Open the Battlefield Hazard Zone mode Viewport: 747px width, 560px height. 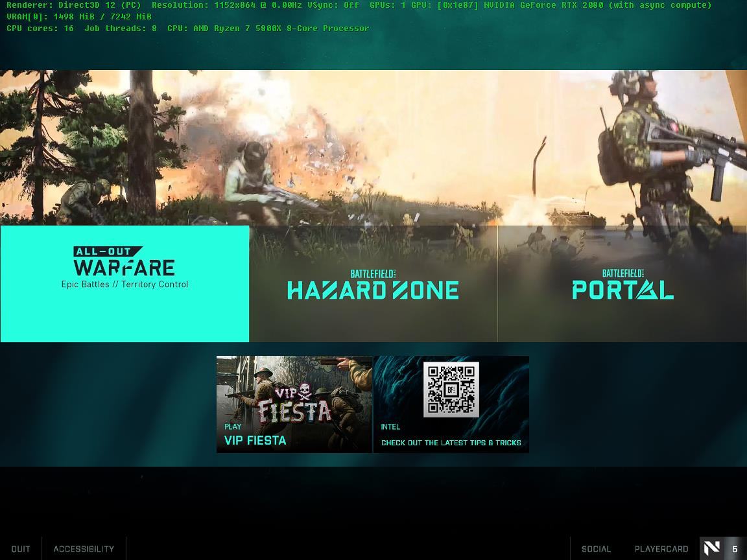tap(373, 284)
